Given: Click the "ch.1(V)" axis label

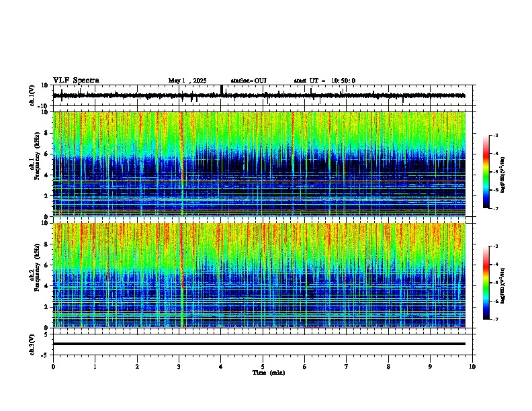Looking at the screenshot, I should tap(32, 95).
